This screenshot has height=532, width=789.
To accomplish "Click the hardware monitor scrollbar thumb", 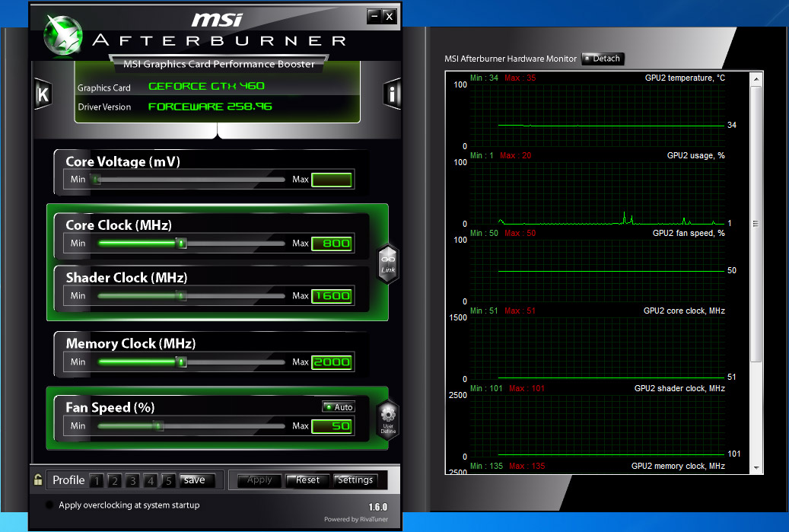I will [x=756, y=224].
